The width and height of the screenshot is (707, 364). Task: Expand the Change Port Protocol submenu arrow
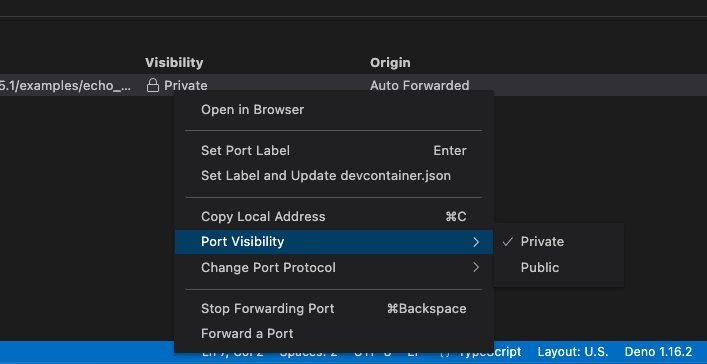point(476,267)
